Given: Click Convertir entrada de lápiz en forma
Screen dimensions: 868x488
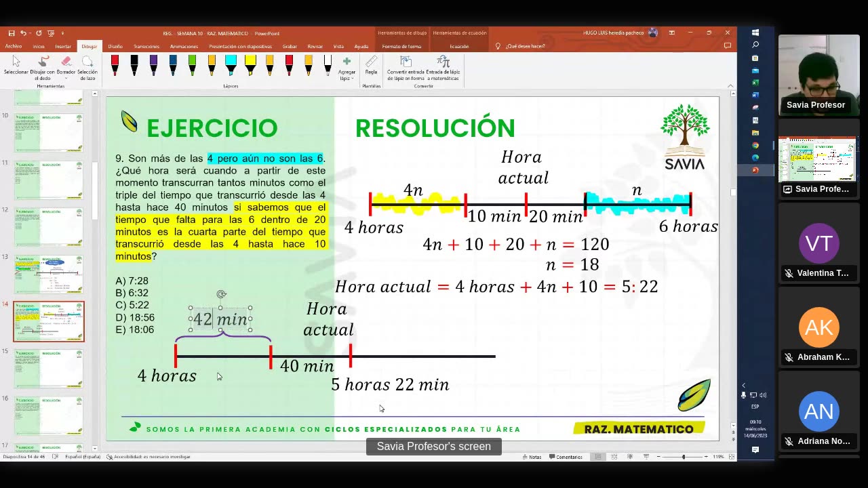Looking at the screenshot, I should [x=406, y=68].
